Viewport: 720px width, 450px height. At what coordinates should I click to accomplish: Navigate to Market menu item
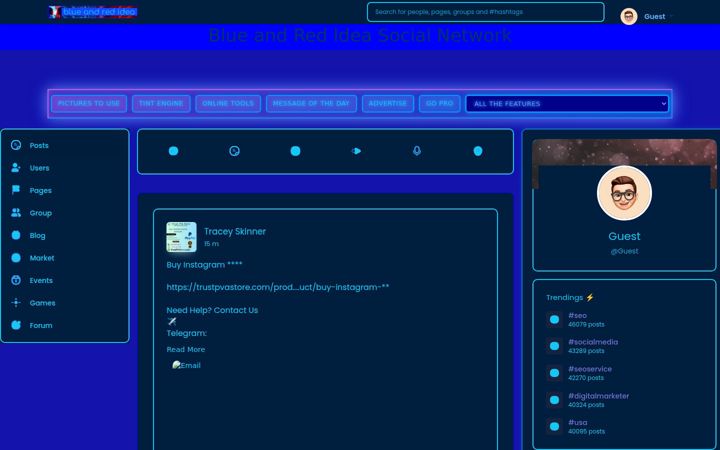click(42, 258)
